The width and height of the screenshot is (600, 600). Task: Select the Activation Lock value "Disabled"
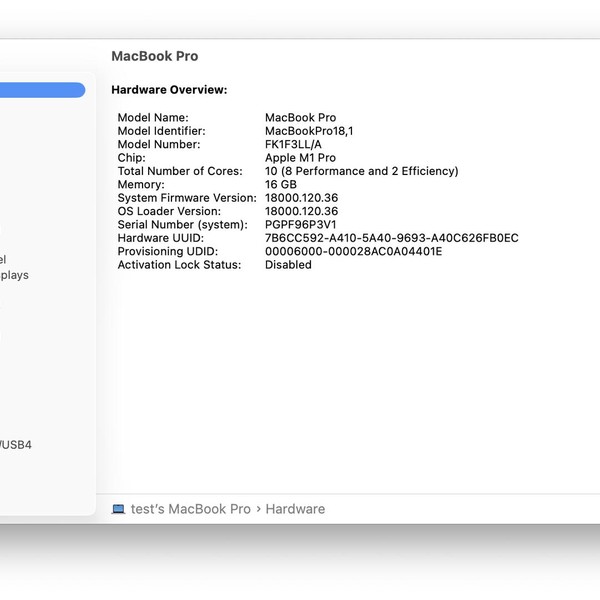click(288, 265)
